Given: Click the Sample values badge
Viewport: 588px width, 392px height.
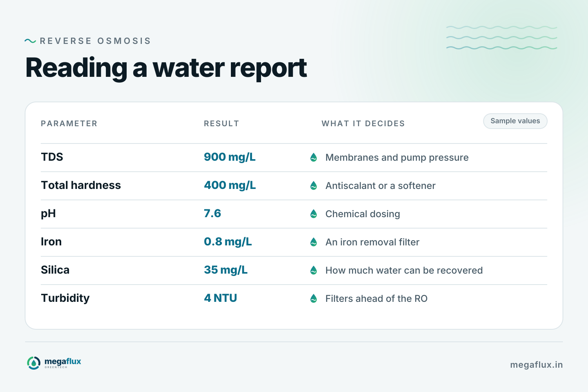Looking at the screenshot, I should 515,121.
